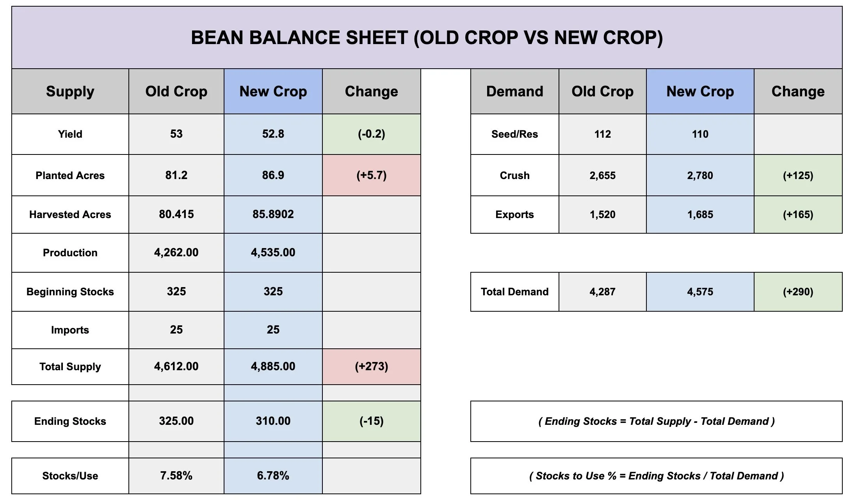Click the Exports change cell (+165)
The width and height of the screenshot is (856, 504).
click(x=798, y=215)
